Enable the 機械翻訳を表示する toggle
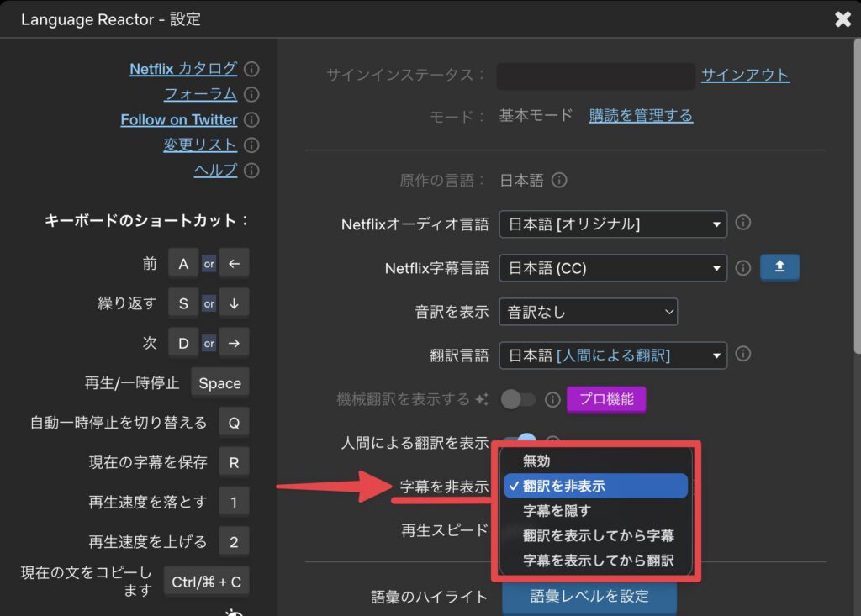This screenshot has width=861, height=616. click(x=517, y=400)
